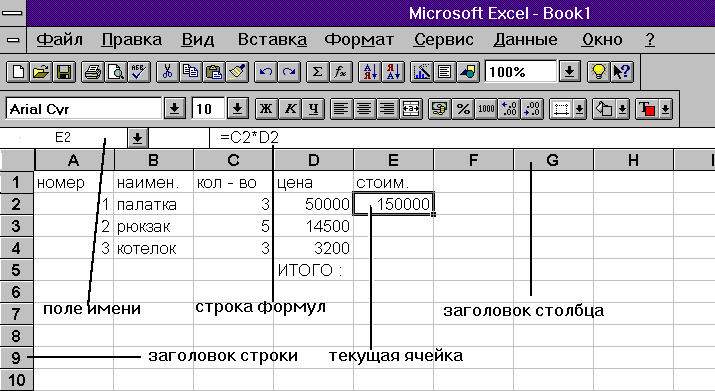
Task: Apply the fill Color button
Action: click(x=604, y=109)
